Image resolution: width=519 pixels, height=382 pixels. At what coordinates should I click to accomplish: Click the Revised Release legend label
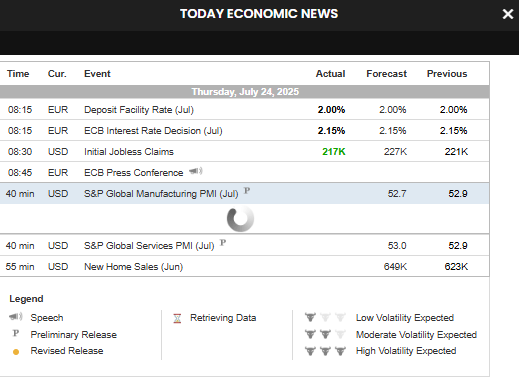tap(67, 351)
